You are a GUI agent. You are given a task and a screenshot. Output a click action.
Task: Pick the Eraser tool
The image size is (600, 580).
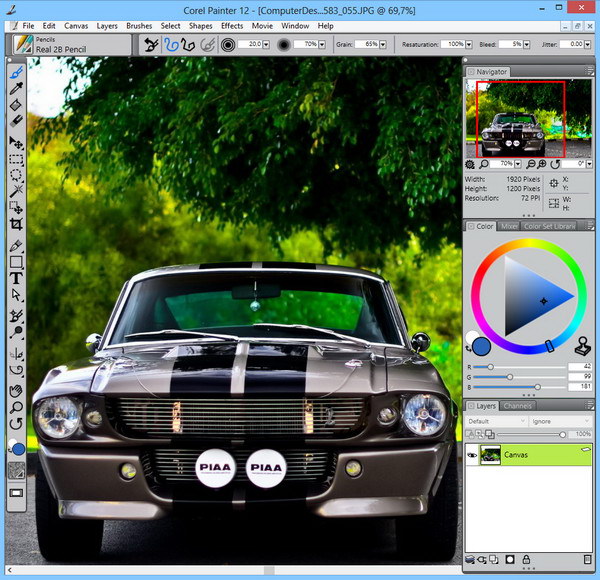tap(16, 121)
